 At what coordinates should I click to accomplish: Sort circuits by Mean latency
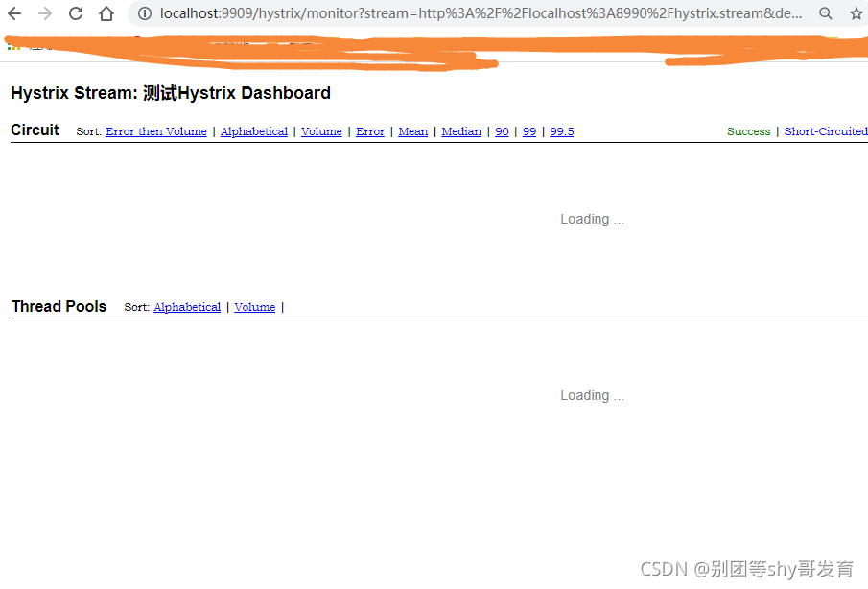pyautogui.click(x=413, y=131)
